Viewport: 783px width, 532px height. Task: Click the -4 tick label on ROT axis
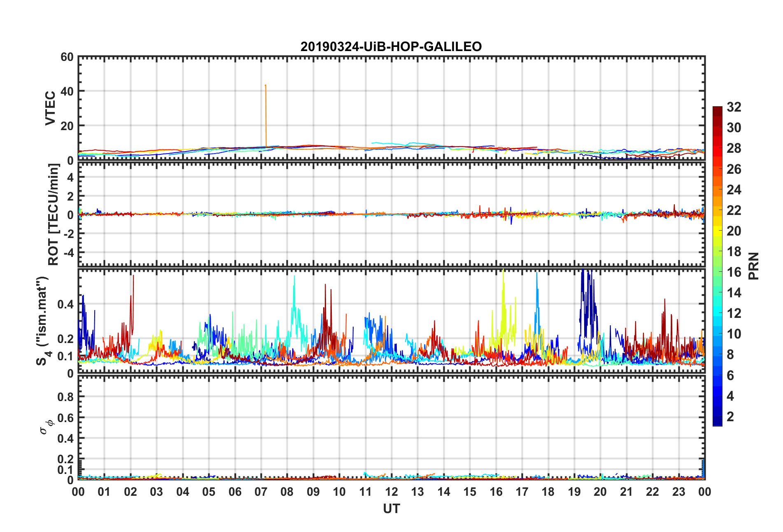[x=67, y=252]
